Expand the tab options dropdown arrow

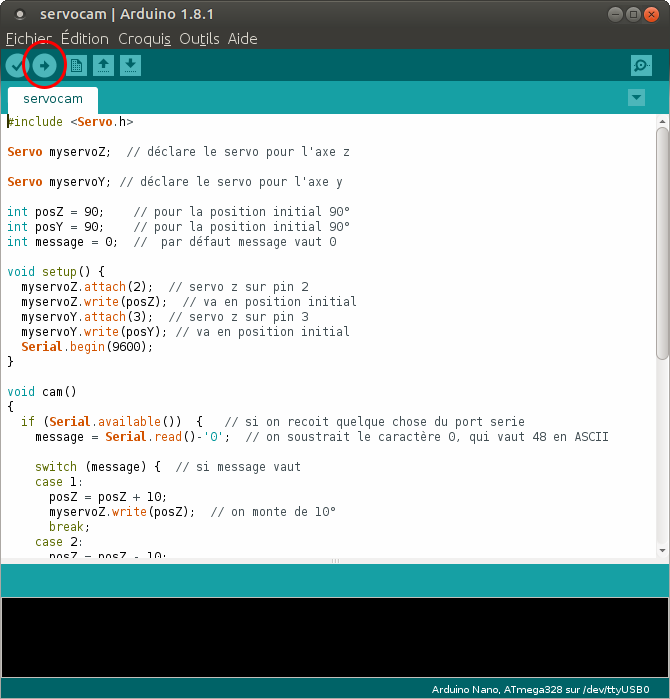click(x=636, y=97)
